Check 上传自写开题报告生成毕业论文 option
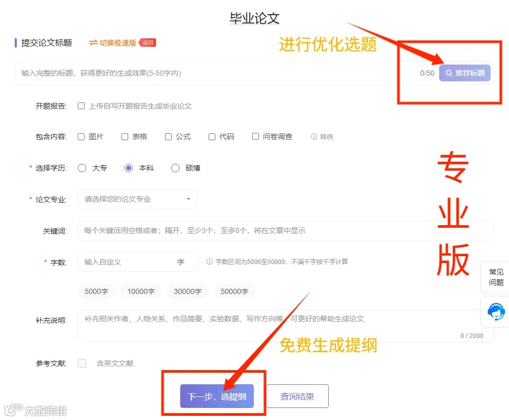This screenshot has width=509, height=420. pos(81,105)
